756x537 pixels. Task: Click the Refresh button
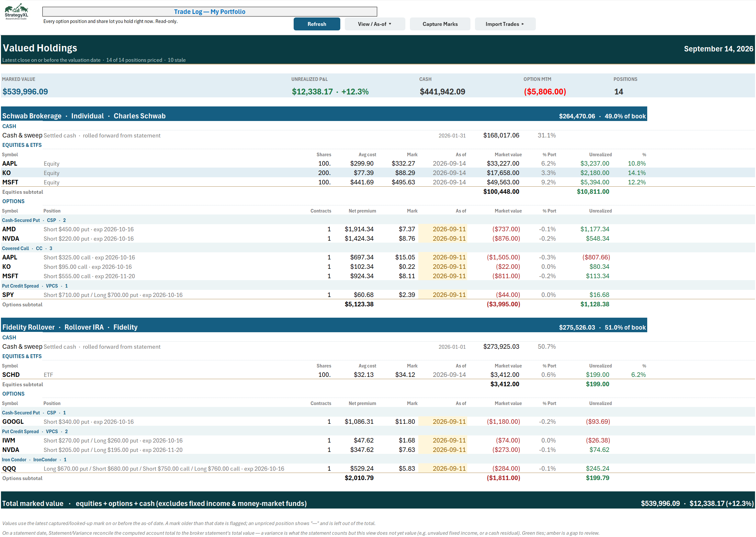317,24
